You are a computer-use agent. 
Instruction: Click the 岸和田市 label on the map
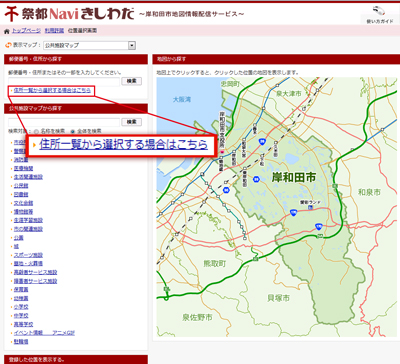click(x=293, y=177)
